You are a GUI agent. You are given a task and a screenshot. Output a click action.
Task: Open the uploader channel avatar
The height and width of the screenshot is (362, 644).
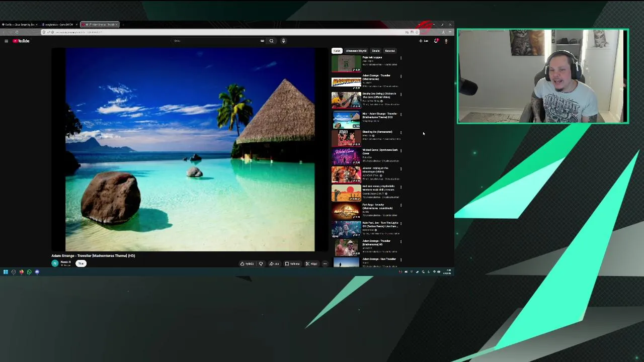tap(55, 263)
